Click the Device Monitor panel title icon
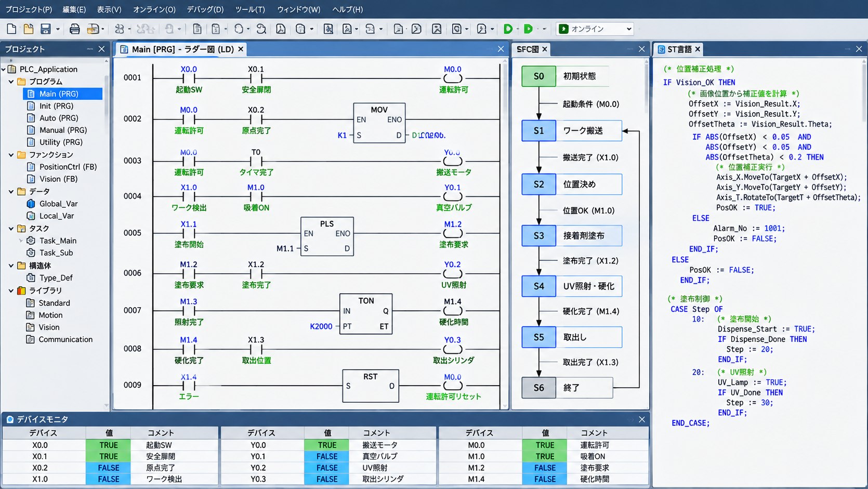Image resolution: width=868 pixels, height=489 pixels. coord(10,419)
